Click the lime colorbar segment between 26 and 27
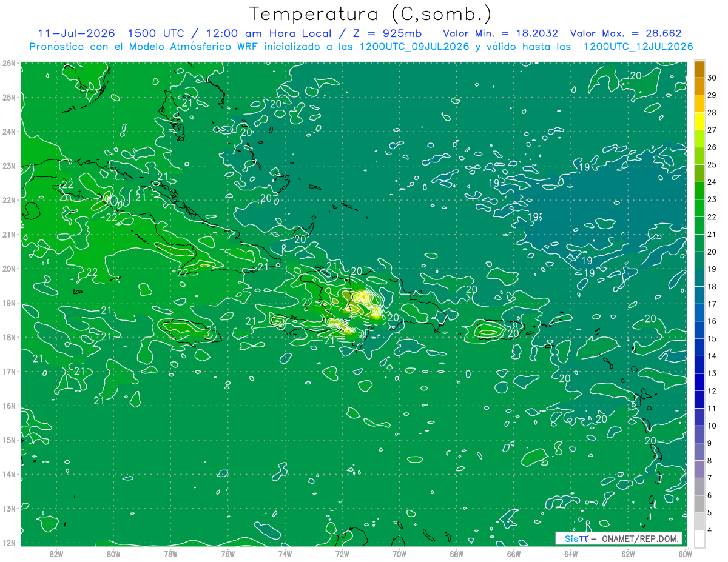 click(x=699, y=138)
